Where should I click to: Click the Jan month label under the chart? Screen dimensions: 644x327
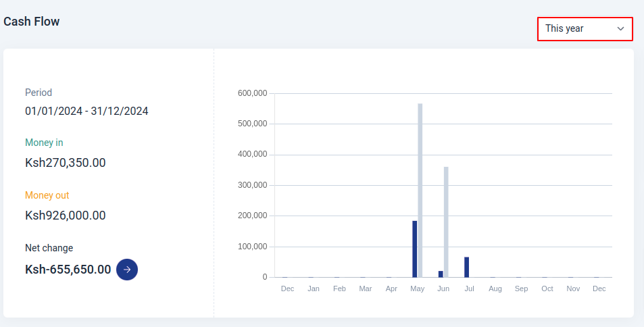point(314,288)
